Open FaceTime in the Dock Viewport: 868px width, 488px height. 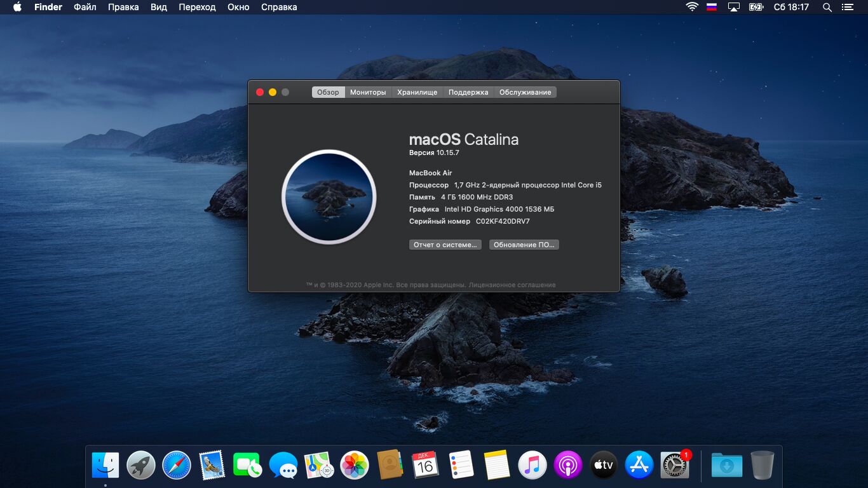(x=248, y=466)
